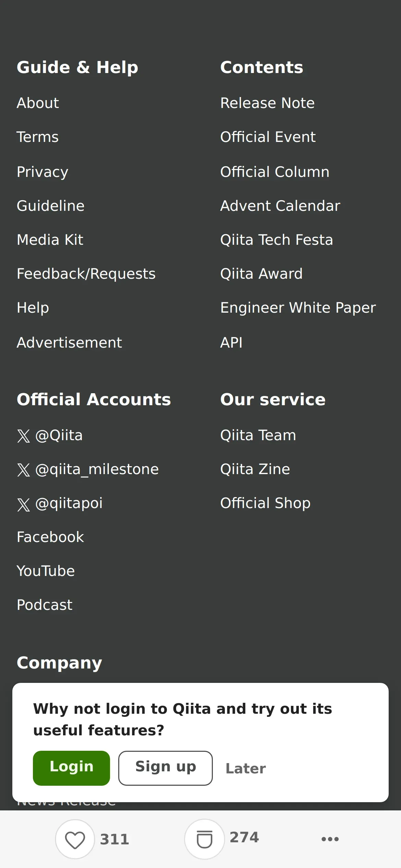Visit the Release Note link
The image size is (401, 868).
pyautogui.click(x=267, y=103)
